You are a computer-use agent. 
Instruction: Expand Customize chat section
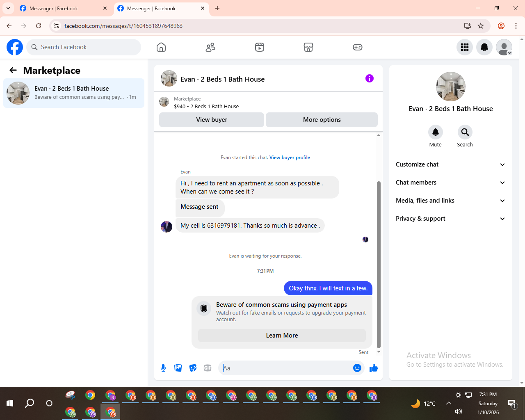450,164
